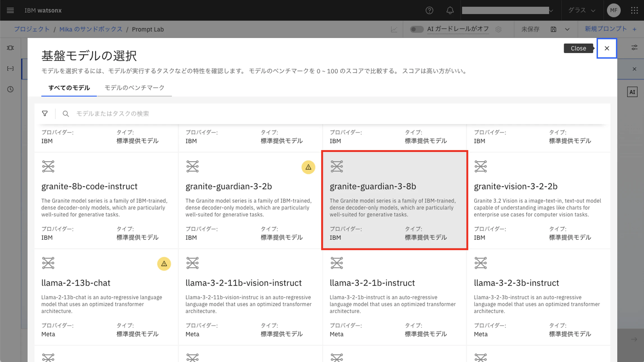Click the save disk icon
Viewport: 644px width, 362px height.
click(553, 29)
